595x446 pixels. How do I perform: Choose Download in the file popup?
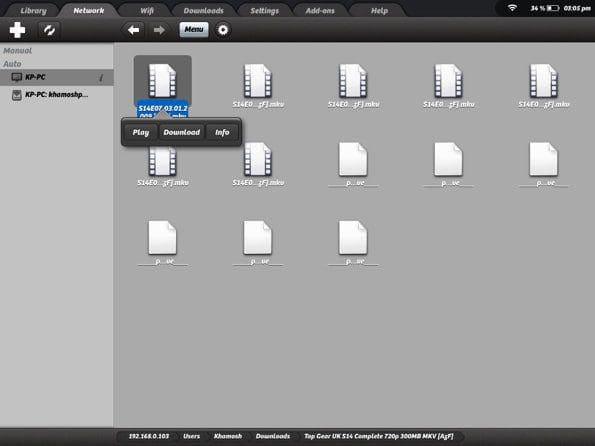[182, 132]
